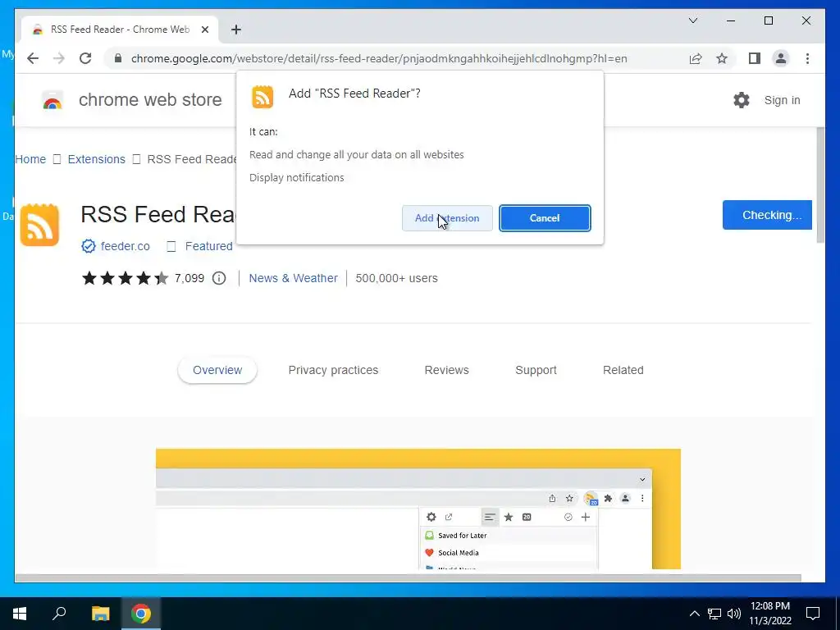The width and height of the screenshot is (840, 630).
Task: Click the lock icon in the address bar
Action: point(118,58)
